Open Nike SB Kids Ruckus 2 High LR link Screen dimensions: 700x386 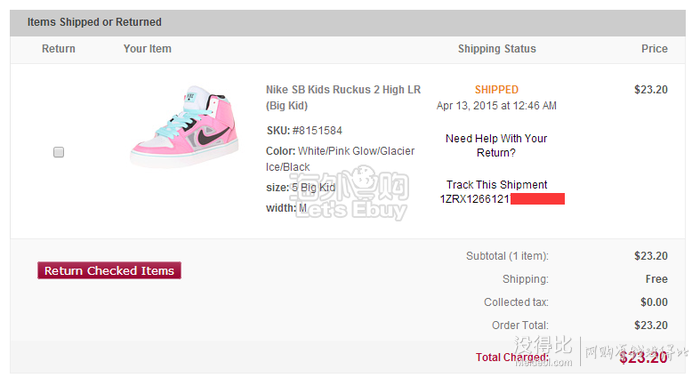(x=343, y=97)
